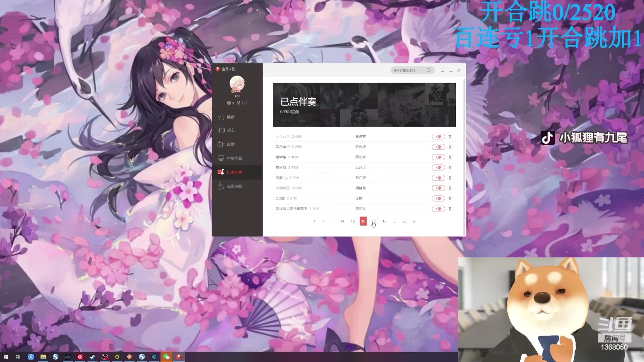Delete 就让这大雨全都落下 with trash icon
644x362 pixels.
[x=450, y=209]
